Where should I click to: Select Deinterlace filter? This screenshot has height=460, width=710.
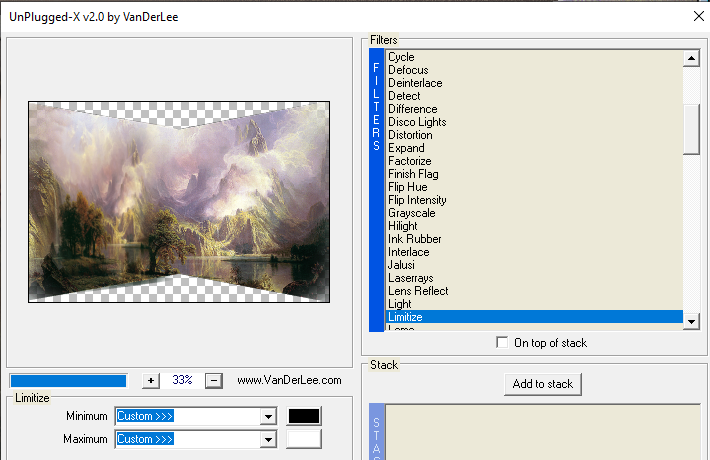pos(534,83)
